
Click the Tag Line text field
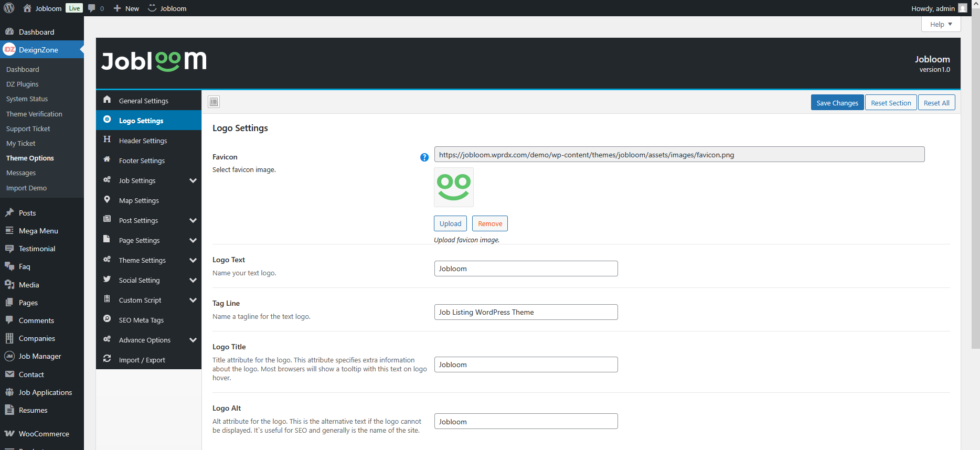526,312
